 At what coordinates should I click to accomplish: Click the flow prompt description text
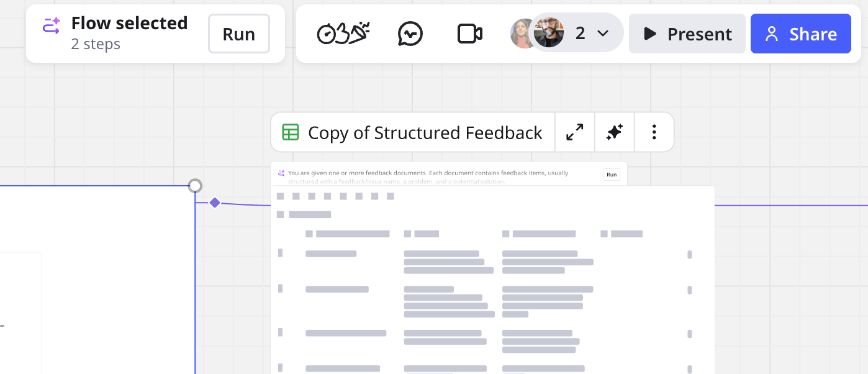coord(428,173)
